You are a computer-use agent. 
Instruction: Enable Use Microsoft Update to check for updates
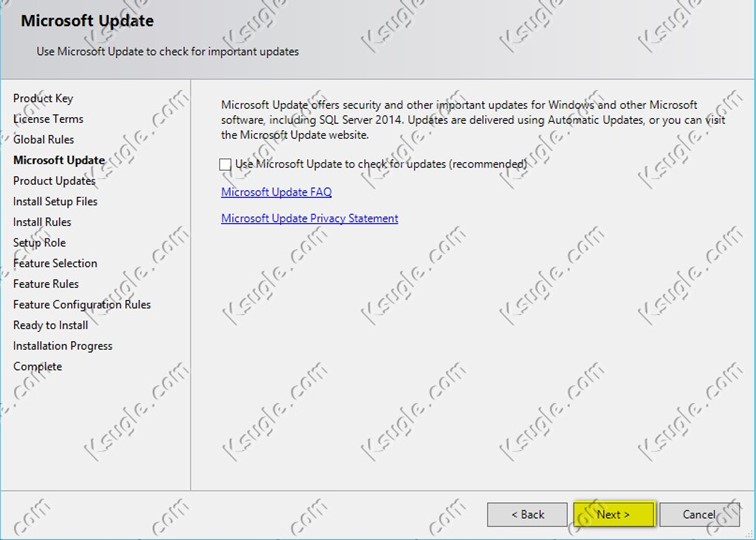tap(225, 164)
